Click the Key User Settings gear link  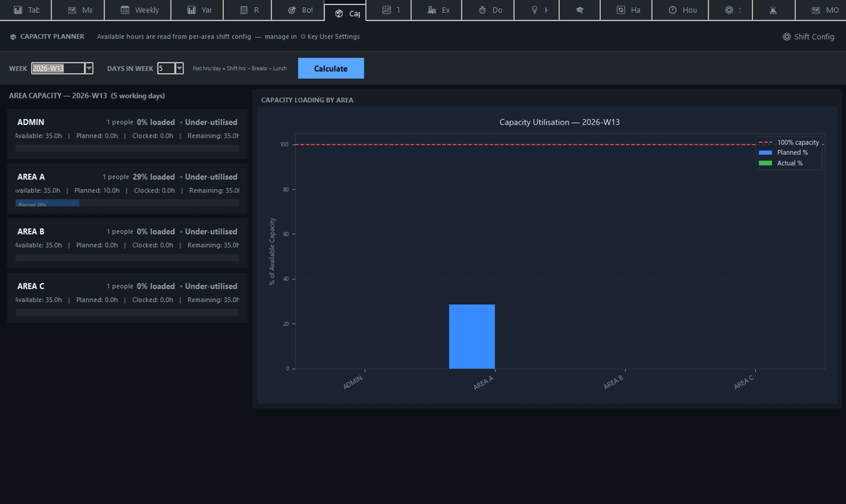(330, 37)
